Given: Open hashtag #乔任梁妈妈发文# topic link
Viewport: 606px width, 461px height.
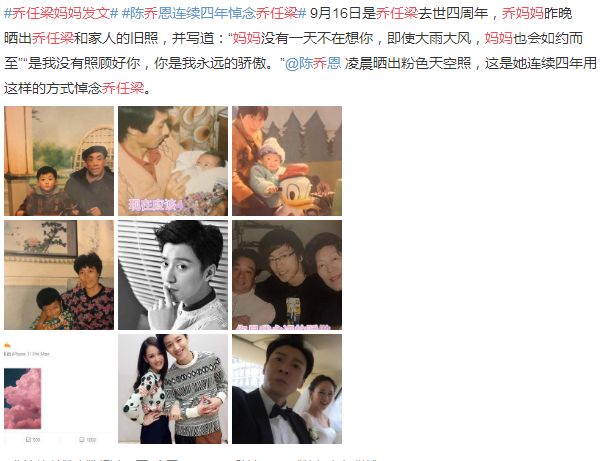Looking at the screenshot, I should [x=61, y=14].
